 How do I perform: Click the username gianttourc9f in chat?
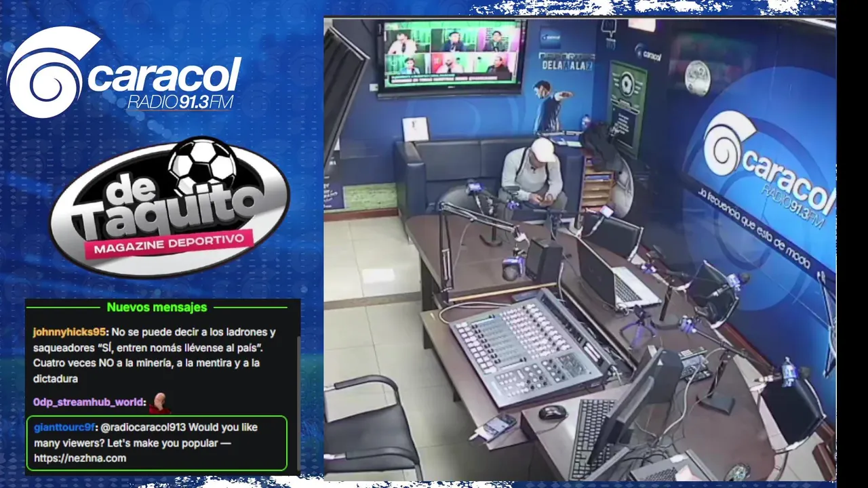64,428
